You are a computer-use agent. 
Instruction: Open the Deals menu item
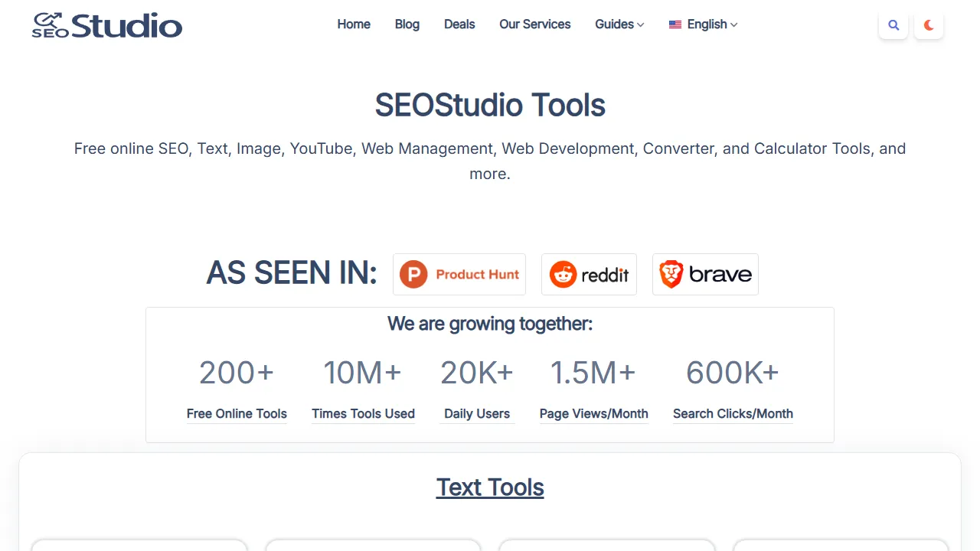(459, 24)
